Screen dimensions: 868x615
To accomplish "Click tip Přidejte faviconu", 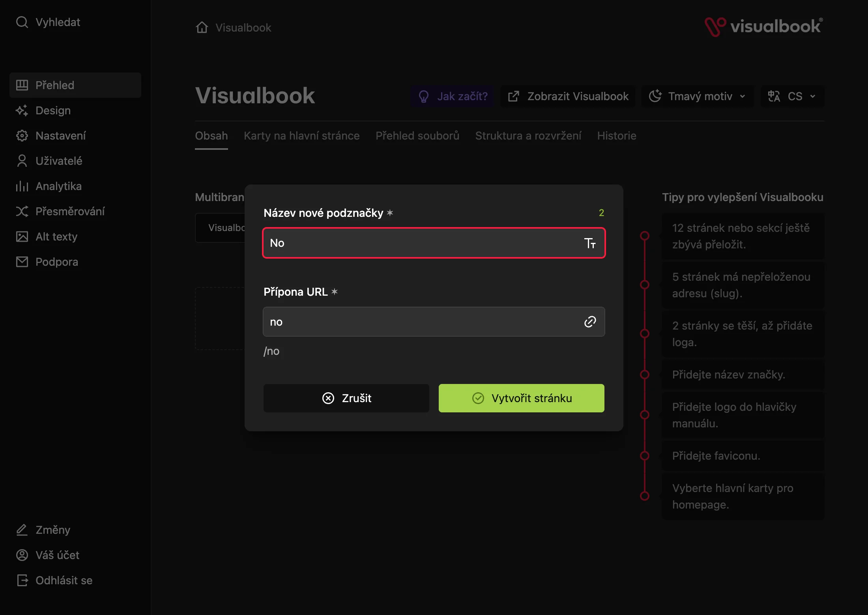I will coord(743,456).
